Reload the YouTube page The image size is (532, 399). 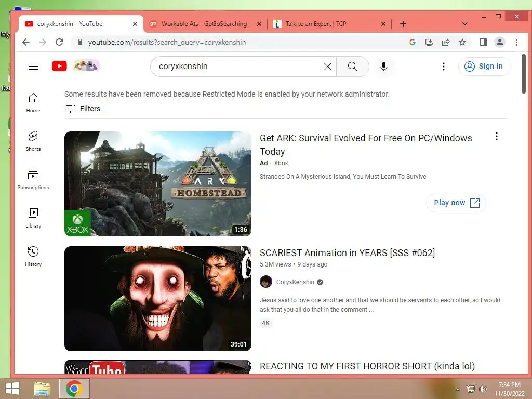59,42
